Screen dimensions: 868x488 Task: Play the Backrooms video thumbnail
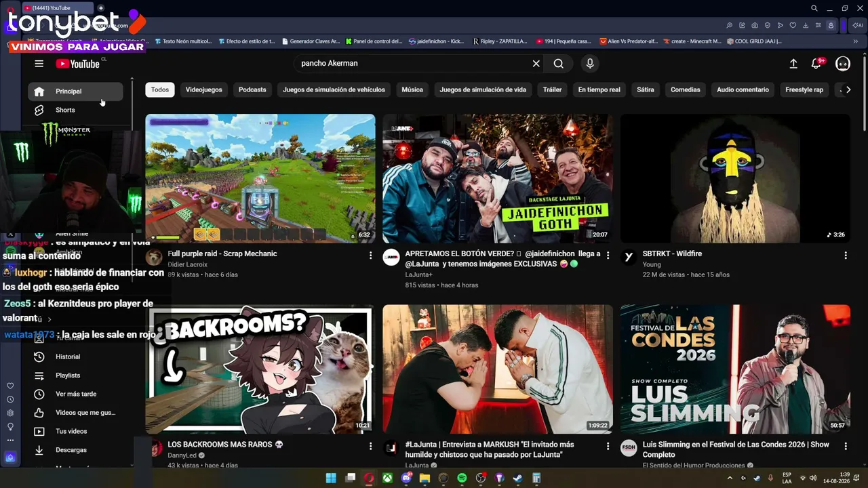pos(260,369)
